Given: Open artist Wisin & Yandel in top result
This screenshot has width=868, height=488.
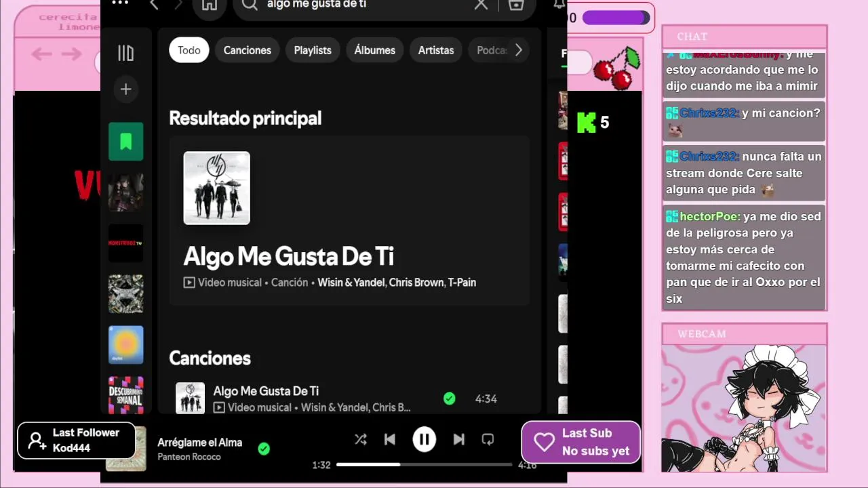Looking at the screenshot, I should [351, 283].
